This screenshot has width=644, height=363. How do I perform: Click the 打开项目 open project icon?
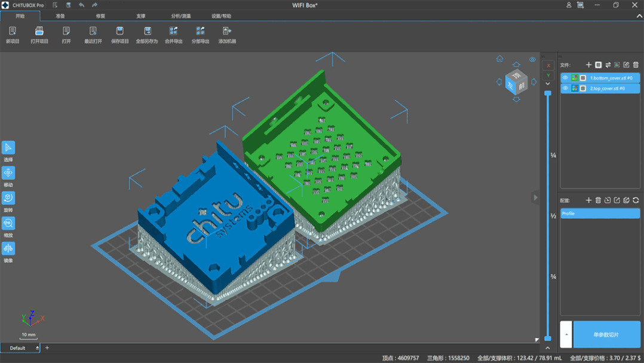39,31
